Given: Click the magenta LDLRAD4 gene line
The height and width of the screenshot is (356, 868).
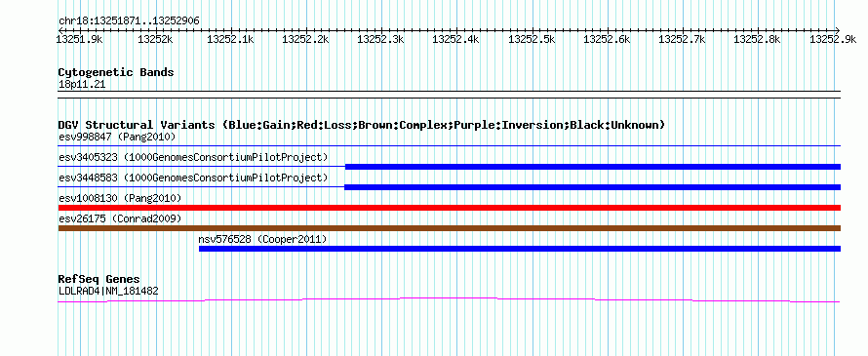Looking at the screenshot, I should pos(449,299).
